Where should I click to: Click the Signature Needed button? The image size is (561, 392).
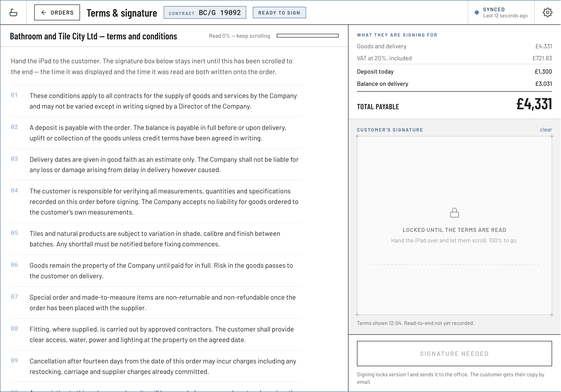pyautogui.click(x=455, y=354)
